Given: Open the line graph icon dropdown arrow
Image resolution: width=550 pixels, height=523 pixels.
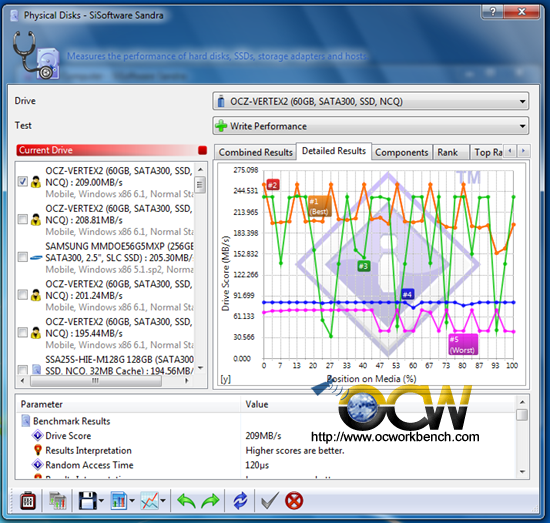Looking at the screenshot, I should (163, 501).
